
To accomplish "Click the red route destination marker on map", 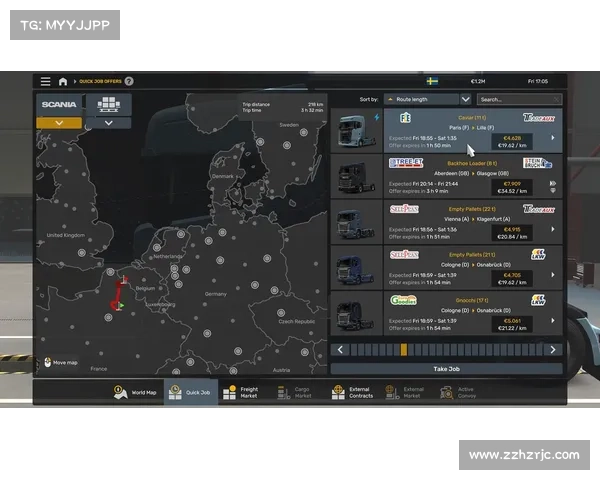I will (124, 280).
